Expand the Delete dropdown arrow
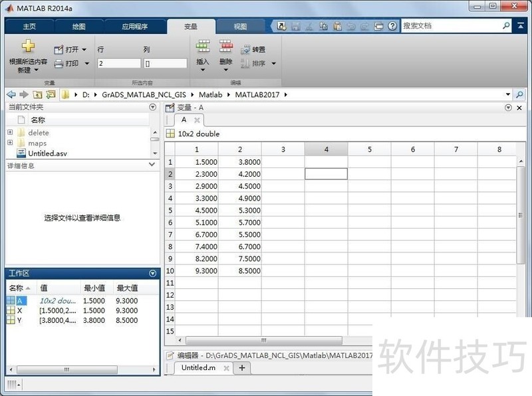 225,70
